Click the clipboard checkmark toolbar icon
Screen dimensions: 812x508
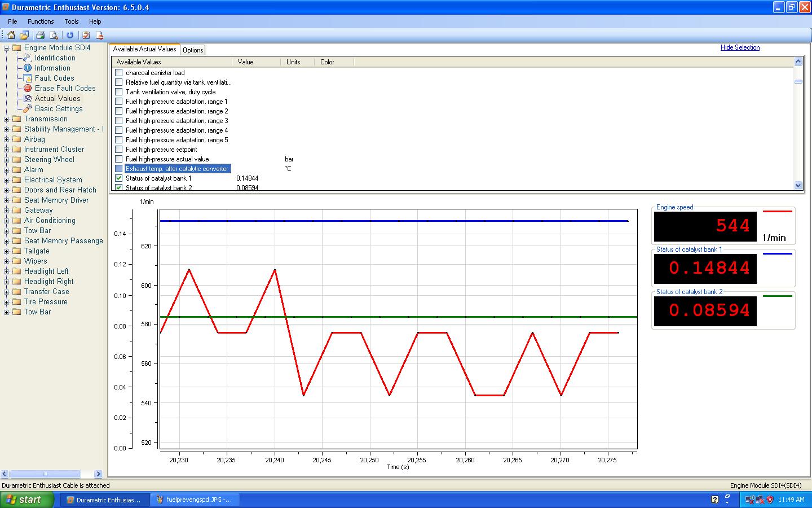pyautogui.click(x=86, y=35)
